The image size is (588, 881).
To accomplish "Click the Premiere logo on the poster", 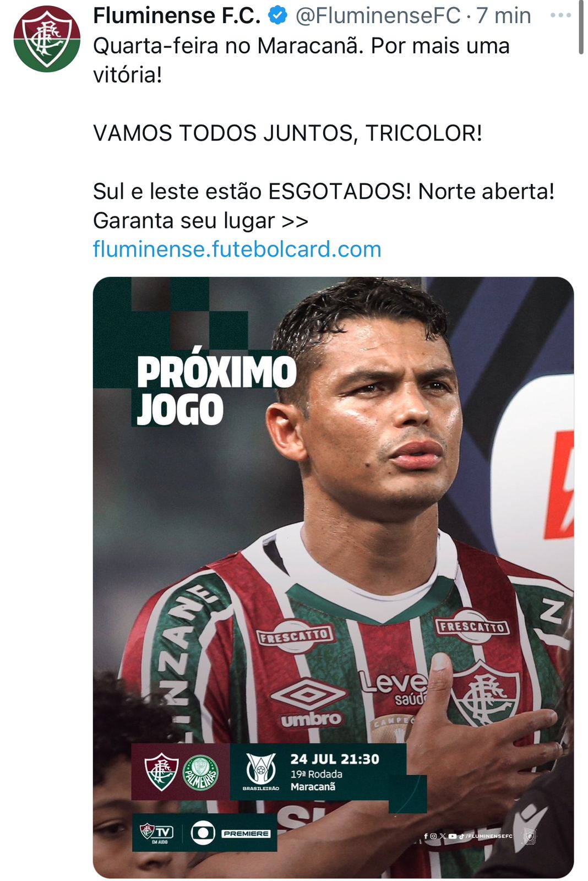I will tap(246, 834).
